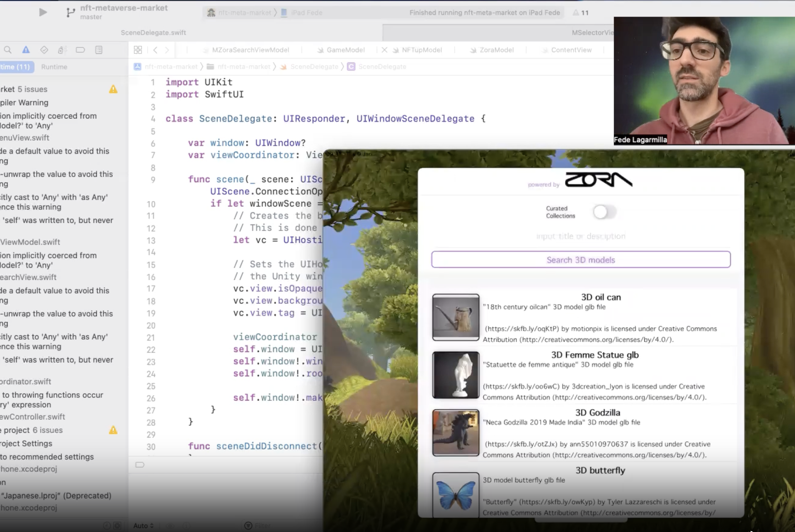Open SceneDelegate breadcrumb in jump bar

pos(314,67)
